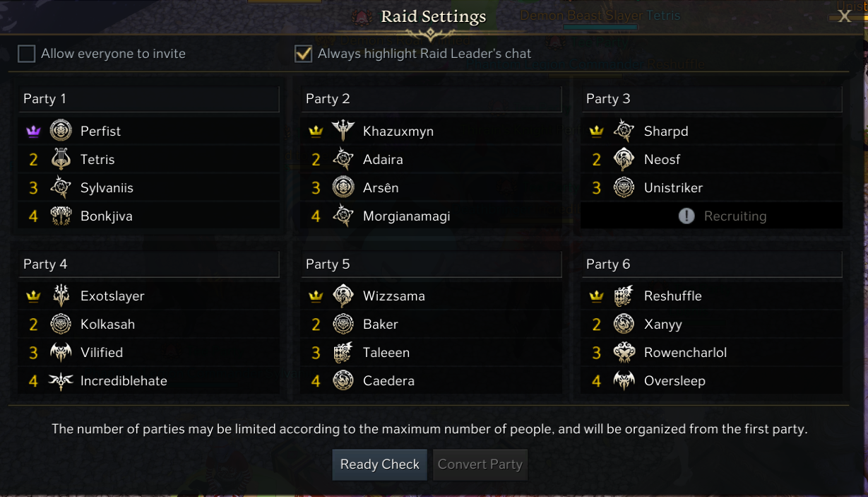Click the class icon next to Exotslayer
868x497 pixels.
pos(61,296)
